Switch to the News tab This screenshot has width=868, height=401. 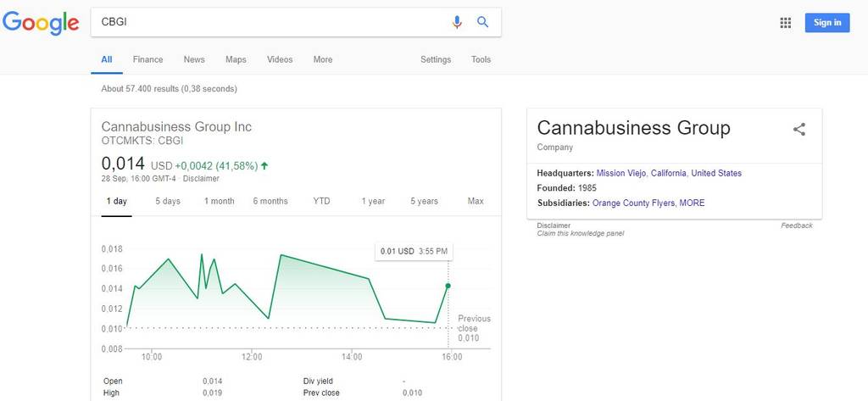click(x=194, y=59)
